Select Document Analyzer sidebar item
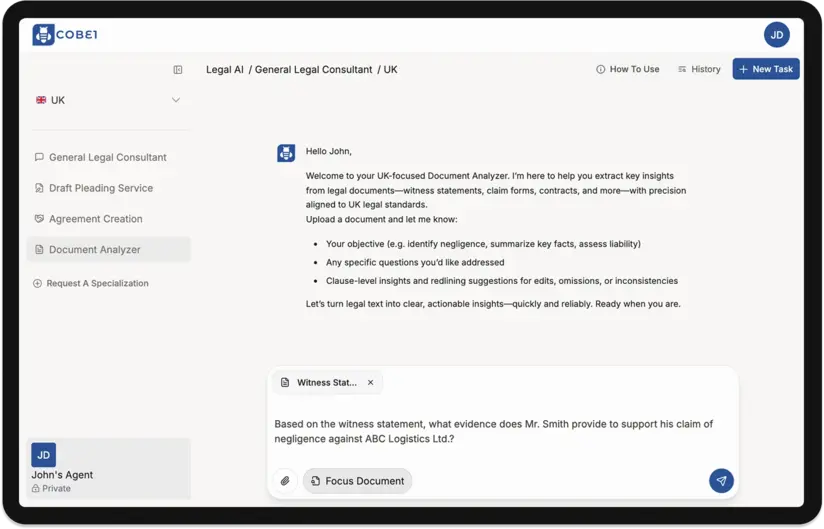The width and height of the screenshot is (824, 529). [x=94, y=250]
